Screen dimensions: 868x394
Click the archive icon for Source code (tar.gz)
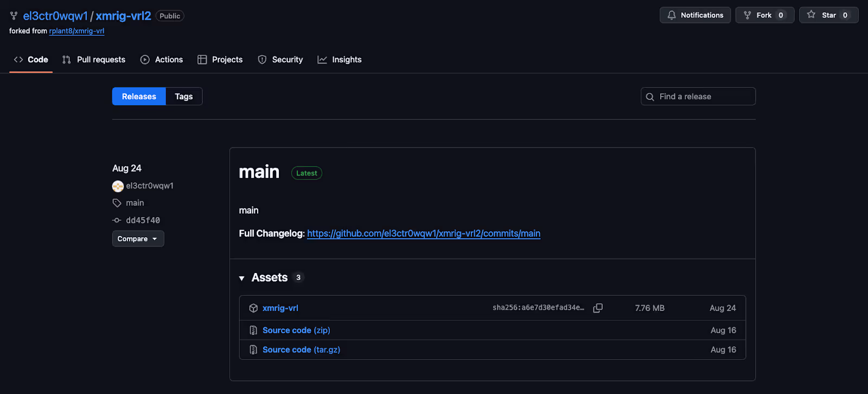pyautogui.click(x=253, y=350)
